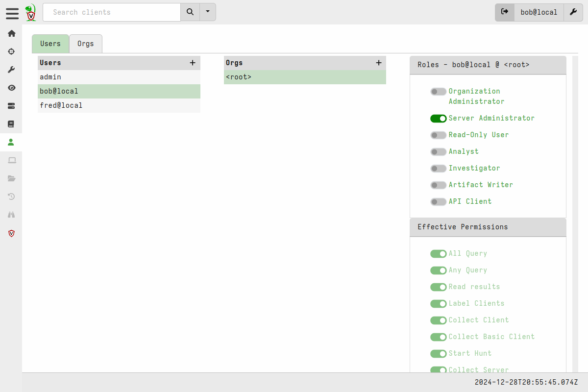Open the search type dropdown arrow
588x392 pixels.
click(x=207, y=12)
